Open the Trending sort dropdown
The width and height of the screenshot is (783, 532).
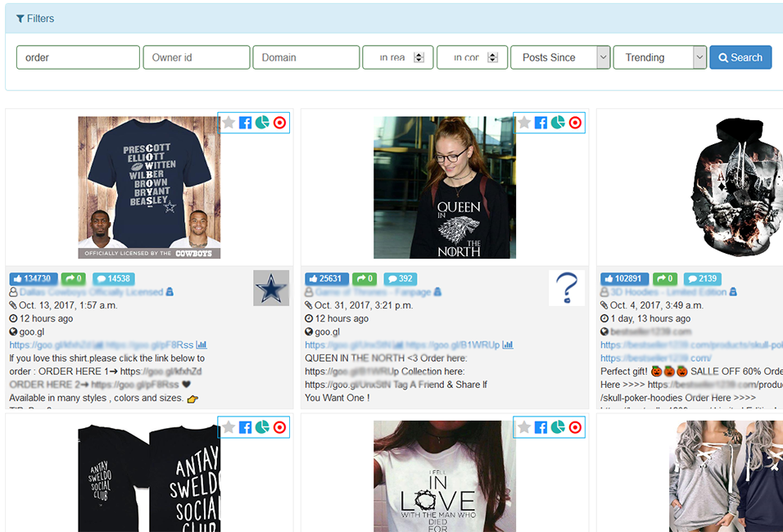[x=659, y=57]
